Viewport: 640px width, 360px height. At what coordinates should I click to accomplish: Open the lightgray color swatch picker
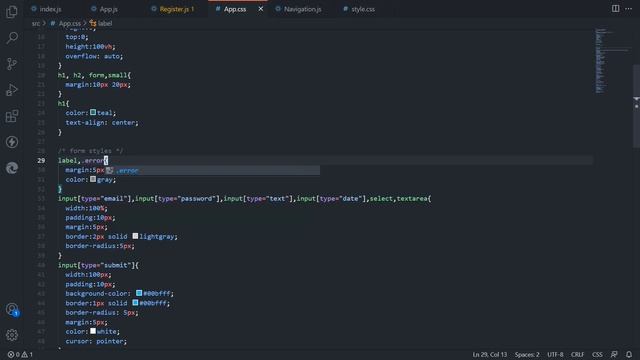(135, 236)
